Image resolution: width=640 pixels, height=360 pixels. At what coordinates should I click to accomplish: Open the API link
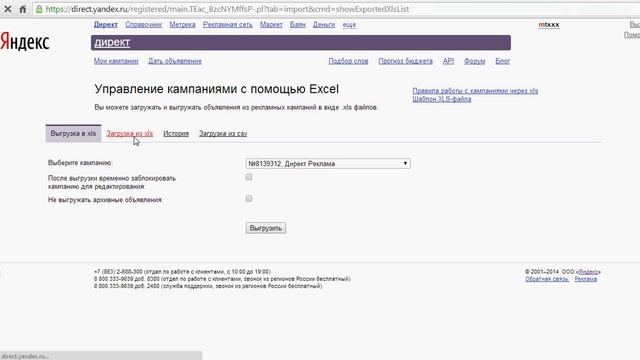[448, 61]
